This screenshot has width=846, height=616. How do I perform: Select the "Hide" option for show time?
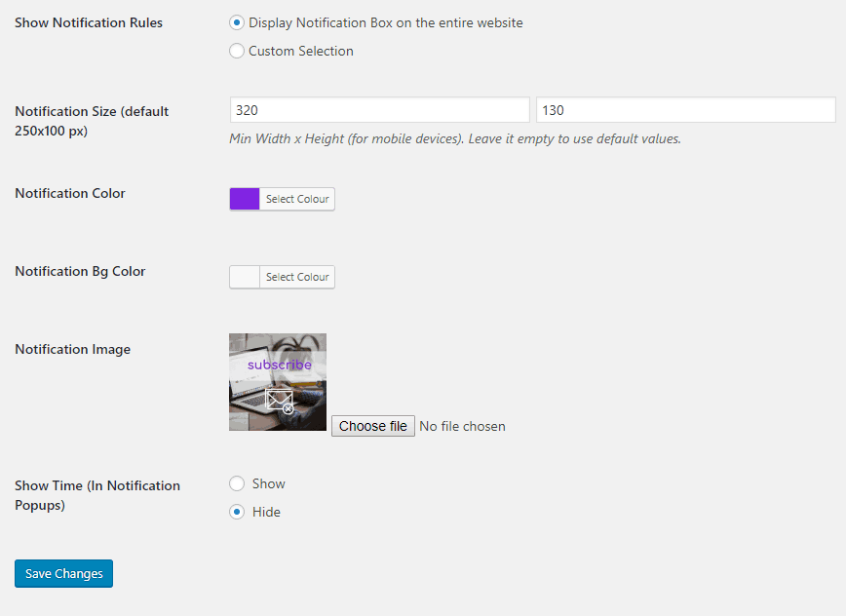click(236, 511)
